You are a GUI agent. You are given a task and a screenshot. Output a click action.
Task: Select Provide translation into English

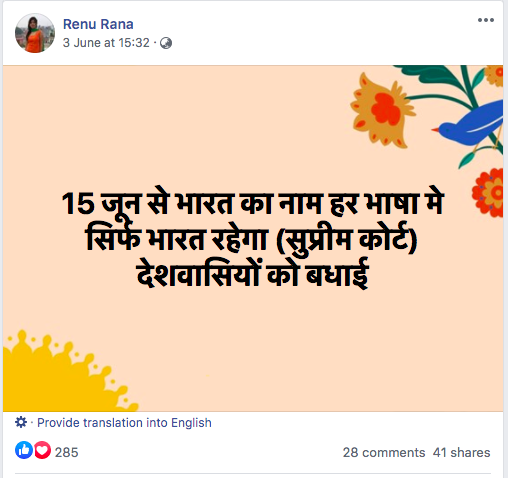coord(124,422)
